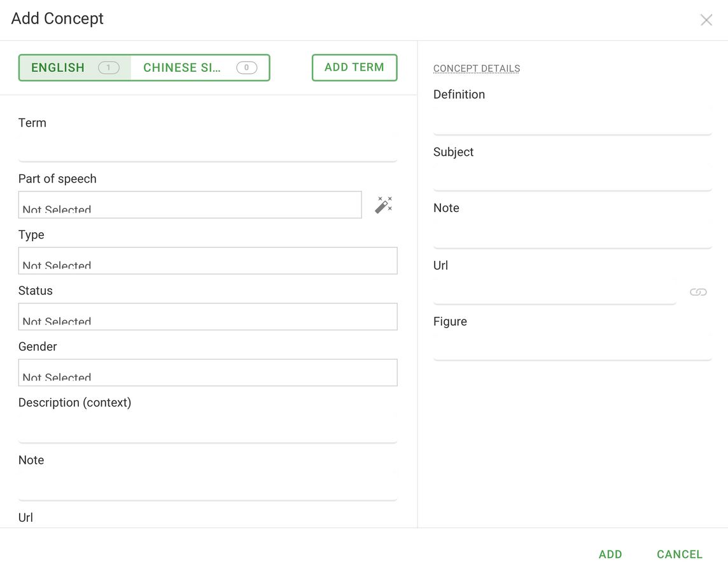Open the Part of speech dropdown
Screen dimensions: 728x572
(x=190, y=205)
